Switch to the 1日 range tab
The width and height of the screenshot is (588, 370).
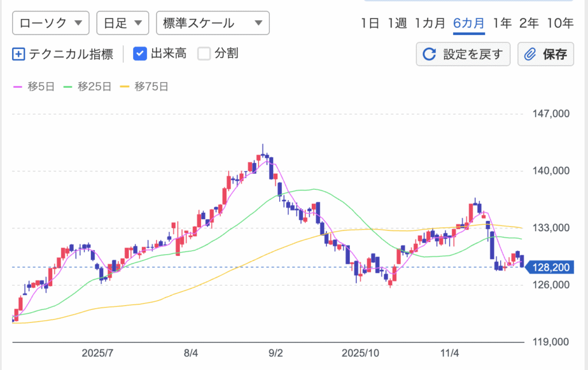370,24
